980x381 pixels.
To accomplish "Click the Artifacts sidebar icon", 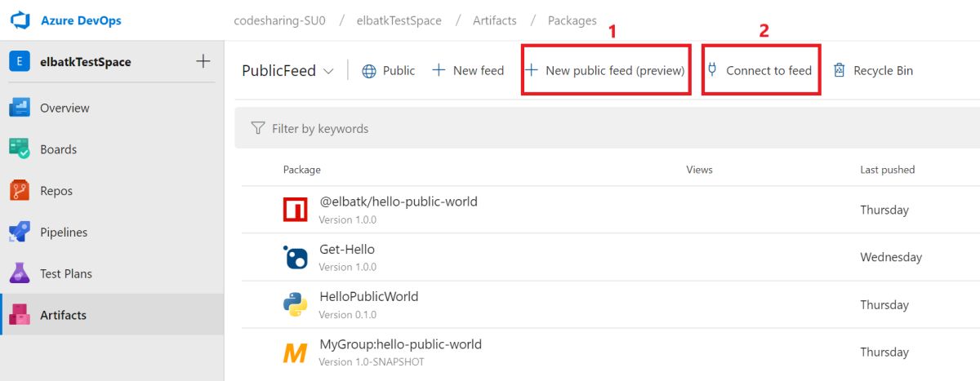I will (19, 315).
